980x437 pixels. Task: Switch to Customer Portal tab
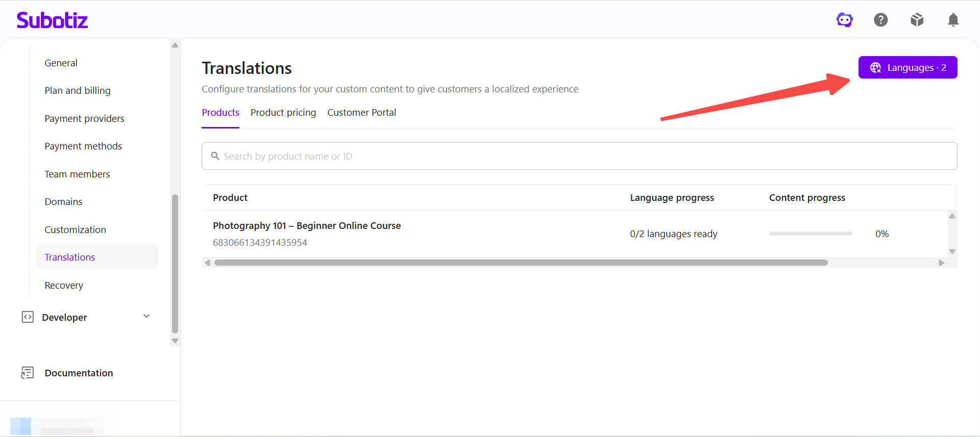[362, 113]
